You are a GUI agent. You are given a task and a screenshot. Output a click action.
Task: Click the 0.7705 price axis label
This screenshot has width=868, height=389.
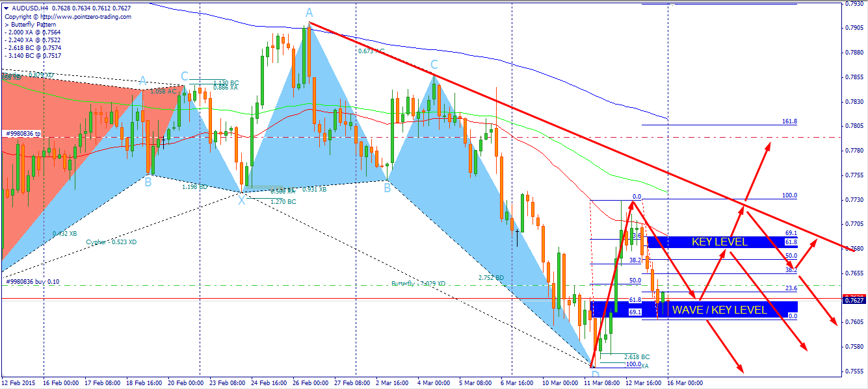(854, 224)
